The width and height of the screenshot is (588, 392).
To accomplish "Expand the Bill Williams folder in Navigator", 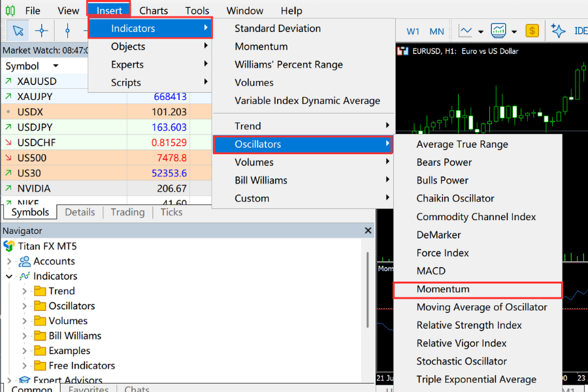I will coord(24,336).
